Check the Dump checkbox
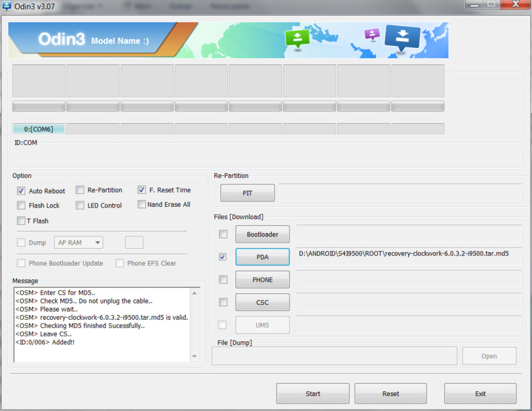 [x=21, y=242]
